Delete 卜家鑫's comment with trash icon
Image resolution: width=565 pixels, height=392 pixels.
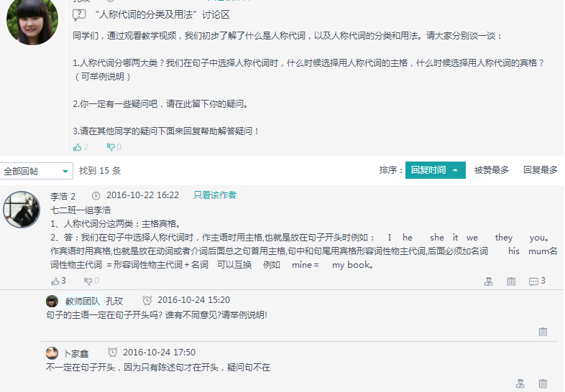click(543, 384)
